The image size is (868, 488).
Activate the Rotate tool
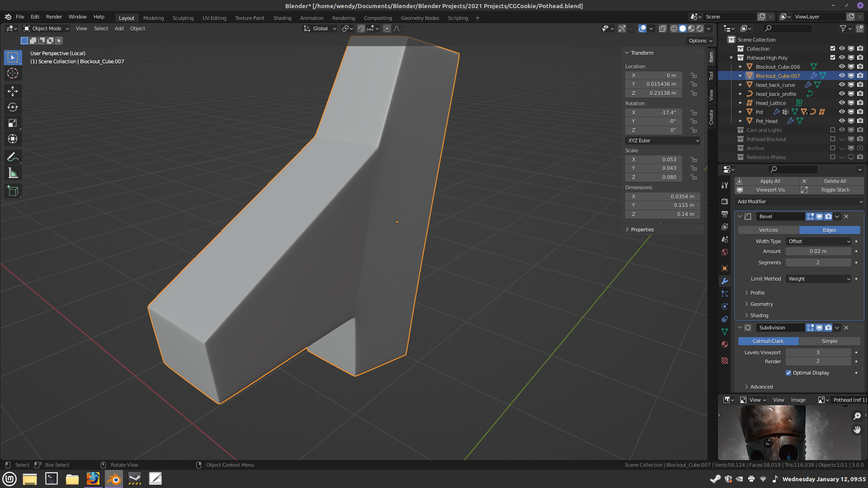click(13, 107)
